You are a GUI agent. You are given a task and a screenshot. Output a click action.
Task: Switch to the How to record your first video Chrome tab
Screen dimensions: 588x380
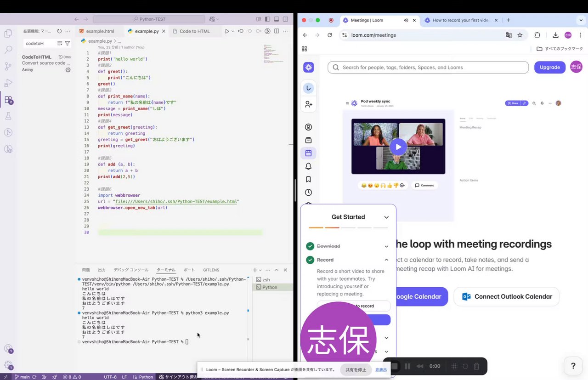(462, 20)
